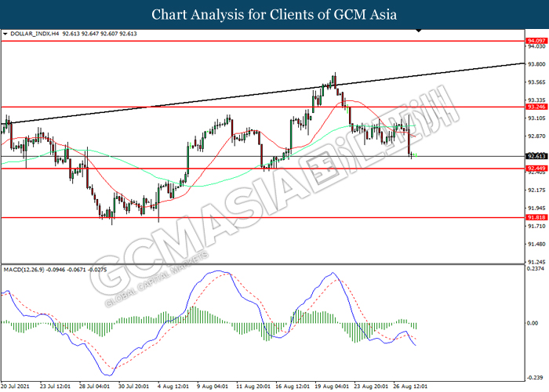Click the 93.105 price scale value
The width and height of the screenshot is (549, 392).
coord(536,118)
